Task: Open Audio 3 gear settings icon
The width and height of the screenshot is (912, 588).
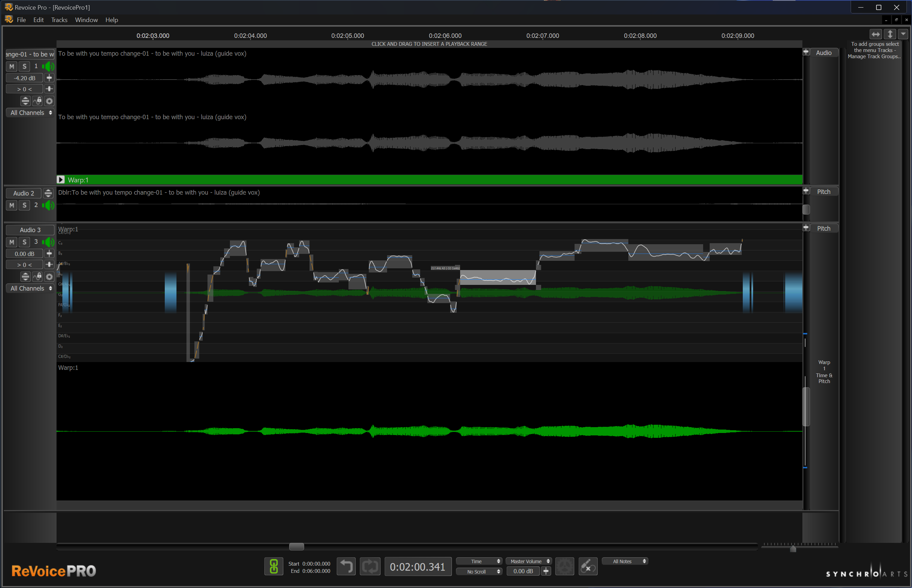Action: pyautogui.click(x=49, y=277)
